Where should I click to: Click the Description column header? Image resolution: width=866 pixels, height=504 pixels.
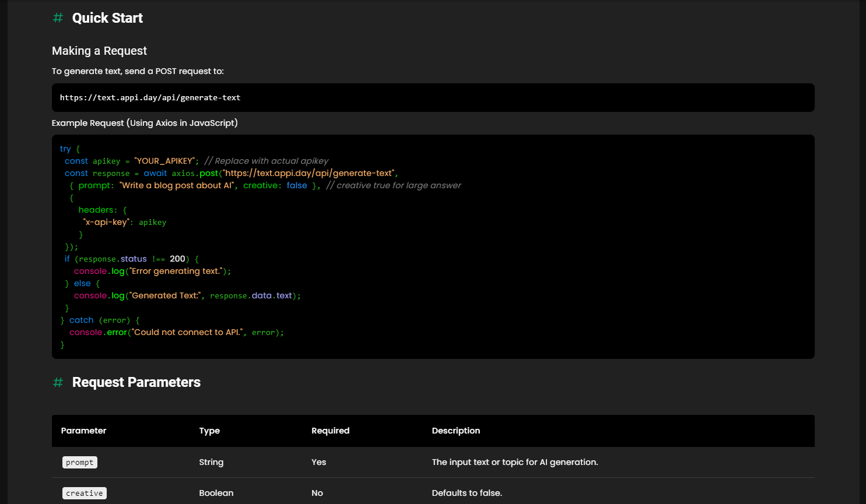[455, 431]
